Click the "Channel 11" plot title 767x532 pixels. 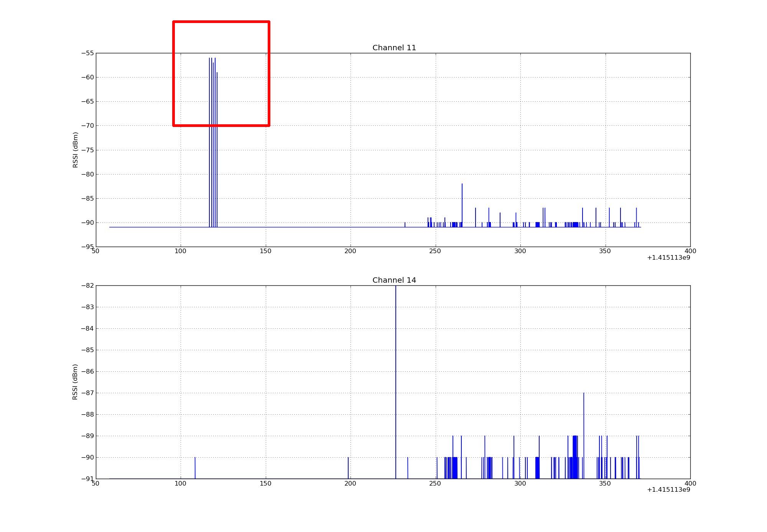pos(394,48)
